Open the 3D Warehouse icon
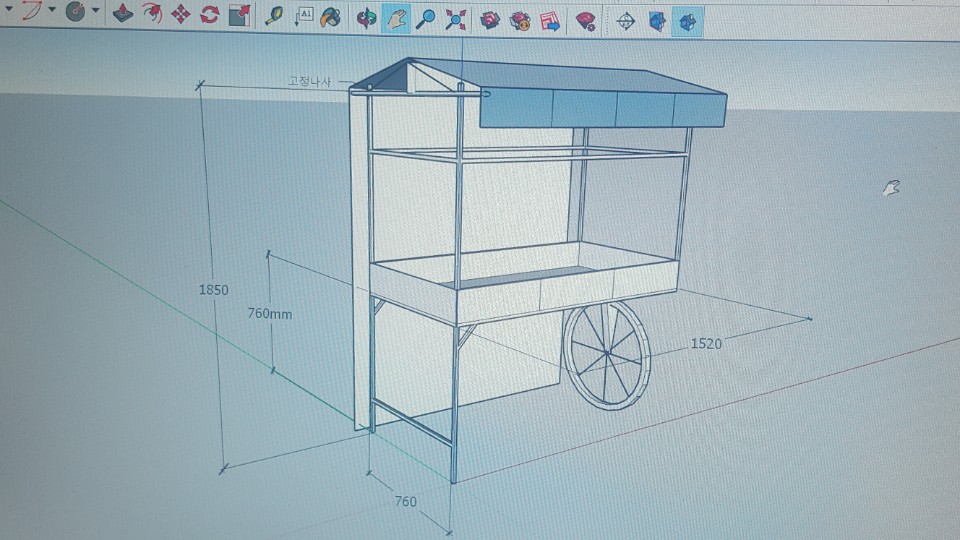This screenshot has height=540, width=960. (x=490, y=21)
